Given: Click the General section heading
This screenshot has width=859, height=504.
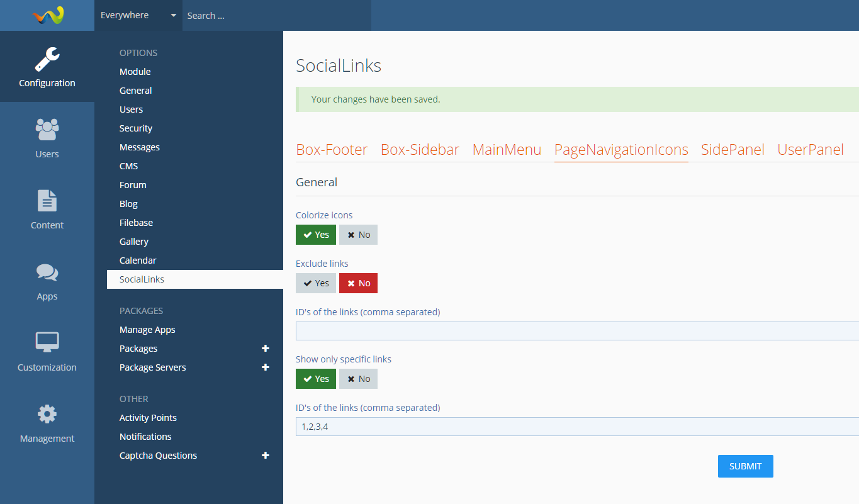Looking at the screenshot, I should [317, 182].
